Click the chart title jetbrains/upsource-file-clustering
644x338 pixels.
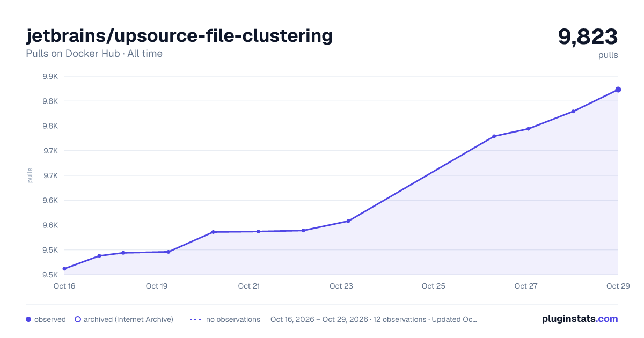pyautogui.click(x=179, y=36)
